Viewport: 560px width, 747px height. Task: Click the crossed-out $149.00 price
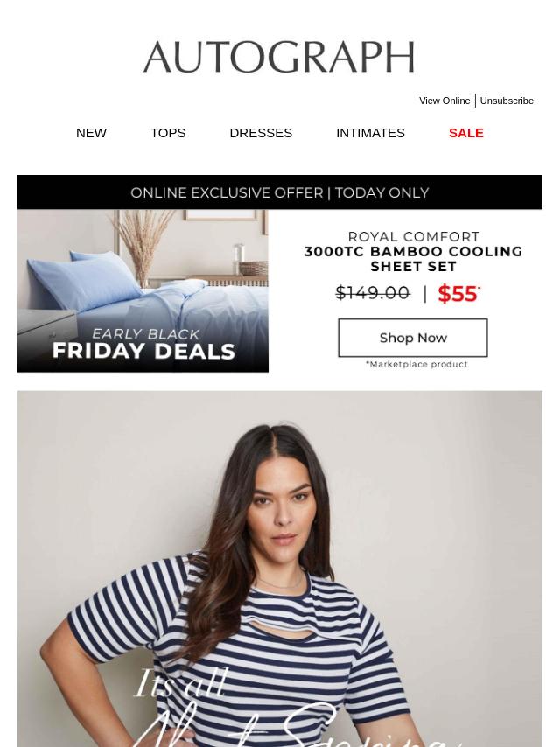click(372, 292)
